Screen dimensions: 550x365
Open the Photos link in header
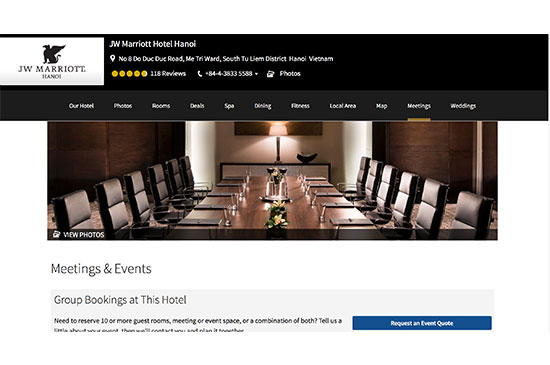pyautogui.click(x=290, y=74)
